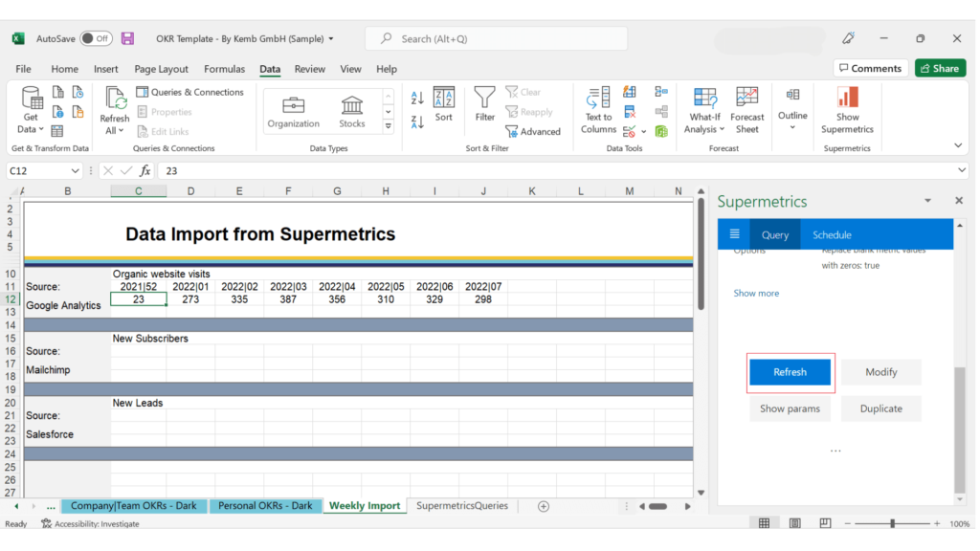This screenshot has width=980, height=551.
Task: Open the File menu
Action: click(23, 69)
